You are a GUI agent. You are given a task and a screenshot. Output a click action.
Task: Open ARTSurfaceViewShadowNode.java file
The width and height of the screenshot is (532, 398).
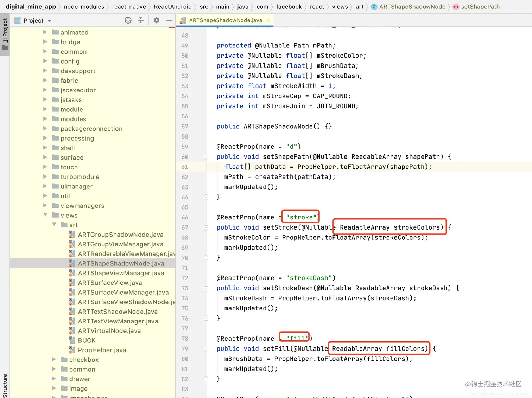pos(127,302)
